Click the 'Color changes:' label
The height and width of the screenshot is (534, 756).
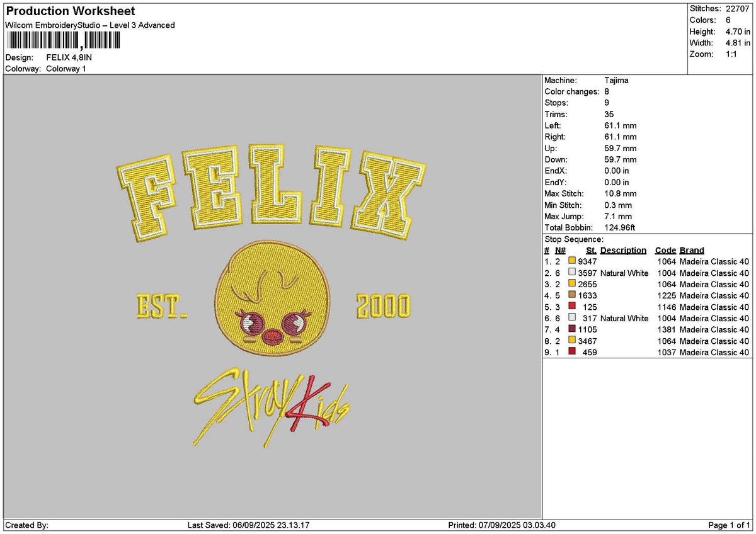[x=571, y=91]
